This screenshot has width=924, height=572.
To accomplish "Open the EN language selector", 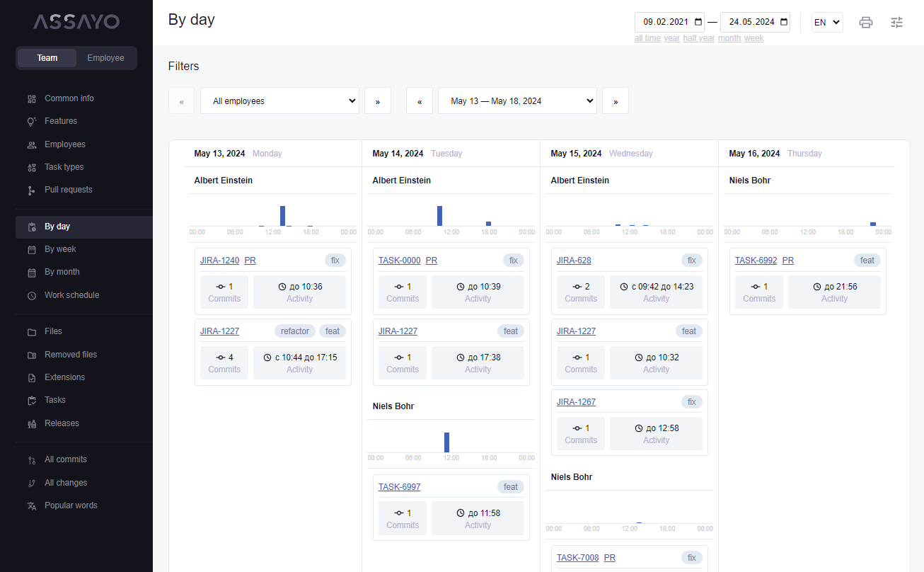I will coord(826,22).
